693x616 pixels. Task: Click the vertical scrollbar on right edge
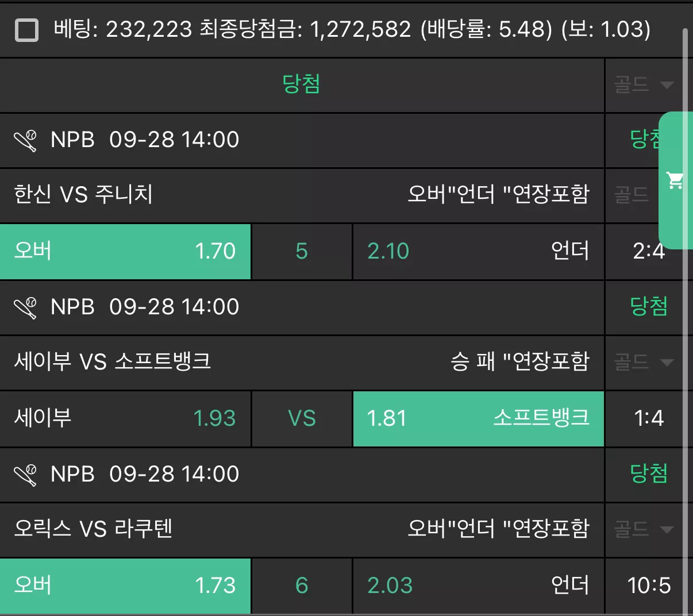(685, 322)
